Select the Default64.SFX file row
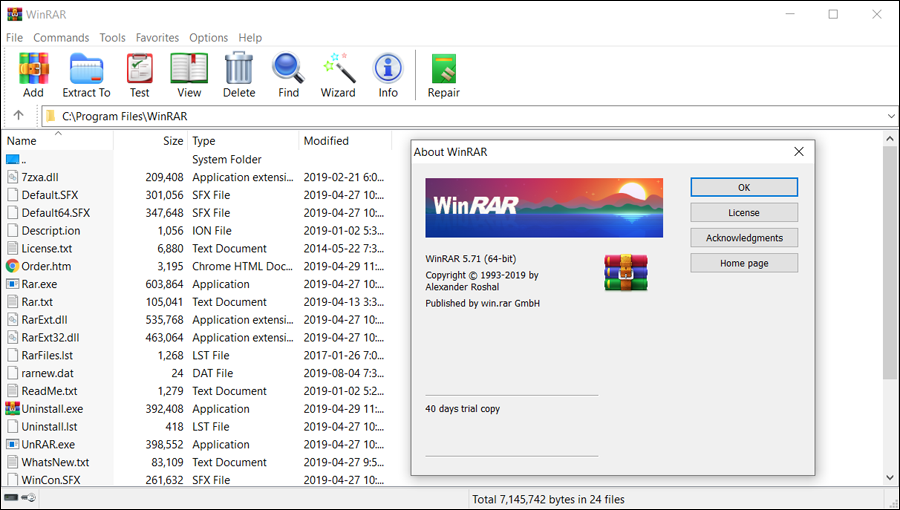The image size is (900, 510). (195, 213)
